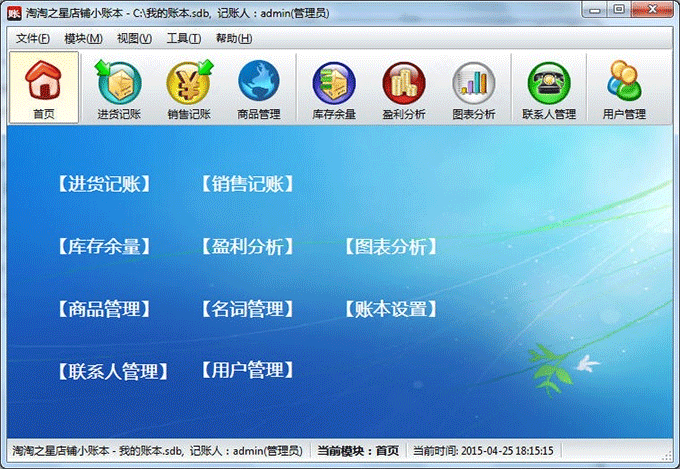The width and height of the screenshot is (680, 469).
Task: Open the 帮助(H) menu
Action: (x=234, y=39)
